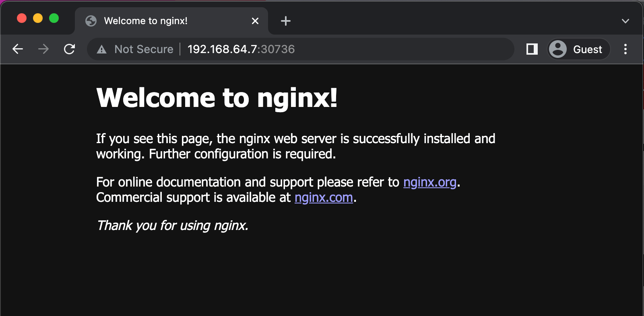Screen dimensions: 644x316
Task: Open the nginx.org documentation link
Action: (429, 182)
